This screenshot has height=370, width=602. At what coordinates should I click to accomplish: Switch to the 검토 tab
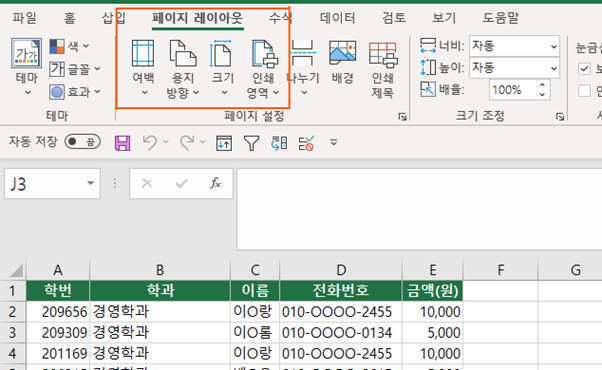pyautogui.click(x=394, y=18)
